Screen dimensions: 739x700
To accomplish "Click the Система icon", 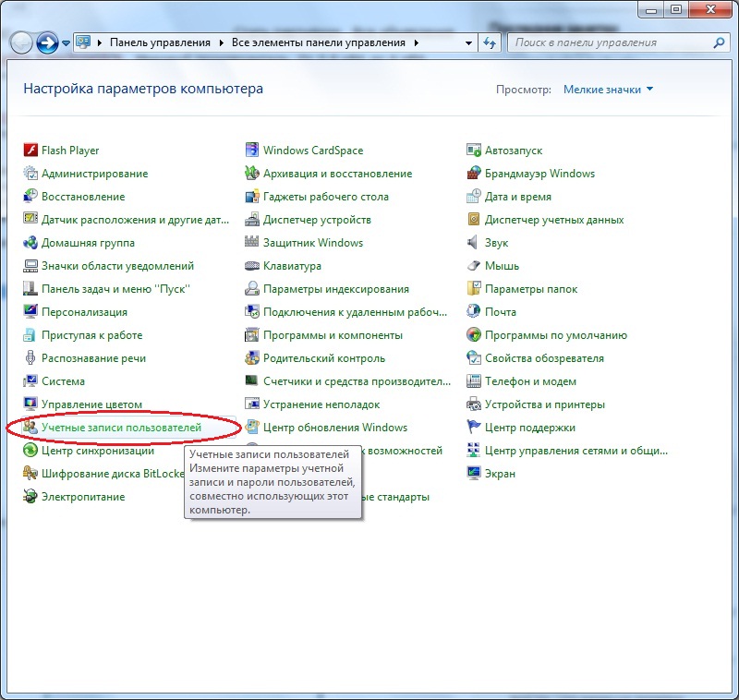I will point(30,381).
